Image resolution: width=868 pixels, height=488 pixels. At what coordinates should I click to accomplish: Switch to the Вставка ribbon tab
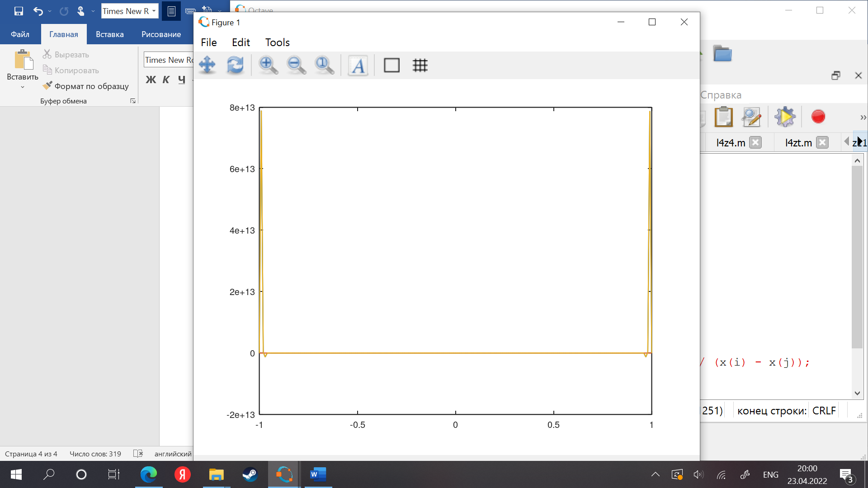pyautogui.click(x=110, y=34)
